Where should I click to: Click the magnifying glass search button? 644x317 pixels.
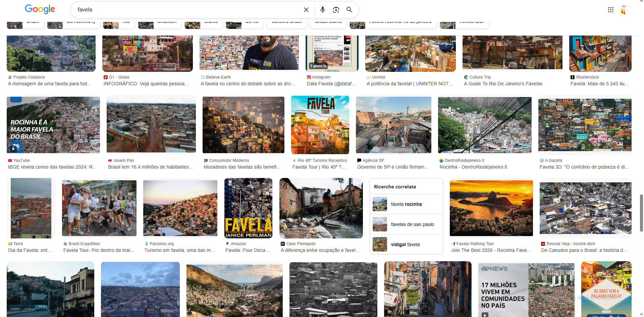[x=349, y=10]
